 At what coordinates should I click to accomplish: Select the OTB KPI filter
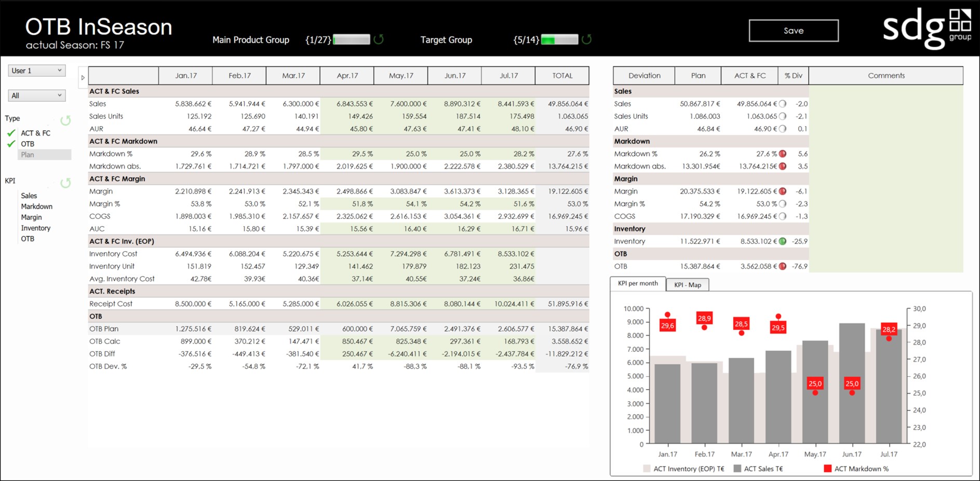point(28,239)
